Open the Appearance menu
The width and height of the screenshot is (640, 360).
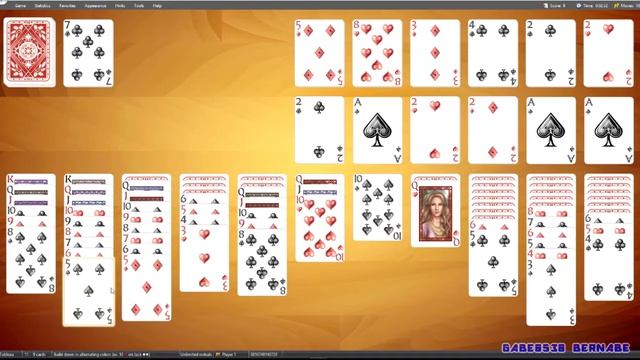point(95,6)
